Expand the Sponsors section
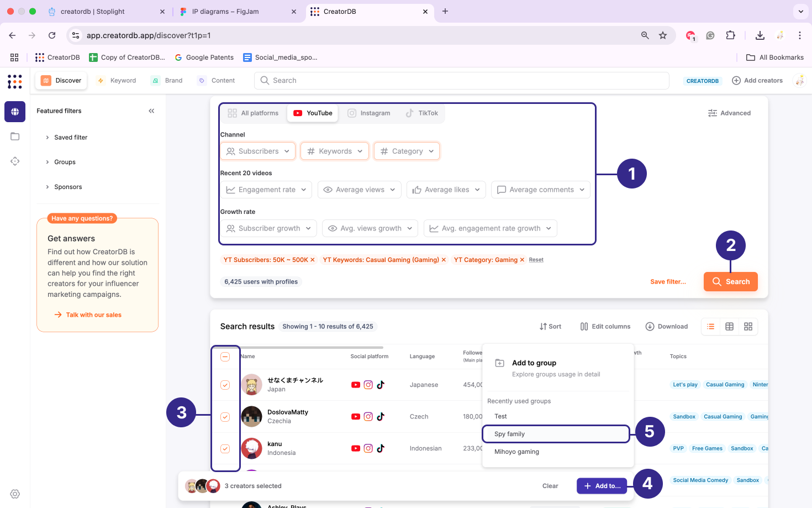This screenshot has height=508, width=812. tap(64, 187)
